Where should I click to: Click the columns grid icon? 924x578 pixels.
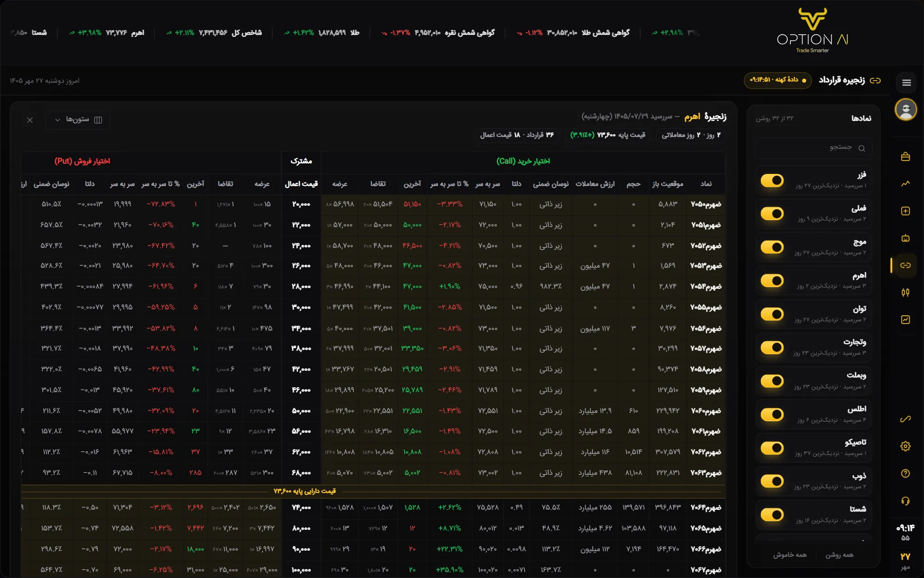tap(98, 120)
